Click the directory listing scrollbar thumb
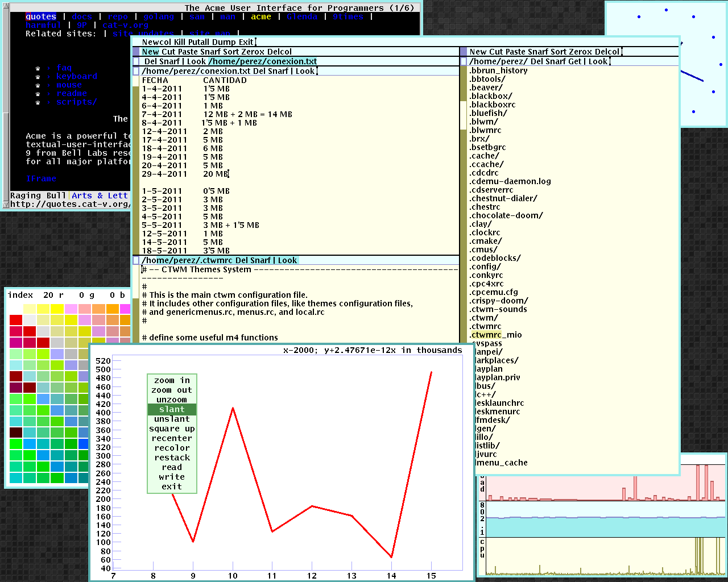The width and height of the screenshot is (728, 582). click(464, 115)
